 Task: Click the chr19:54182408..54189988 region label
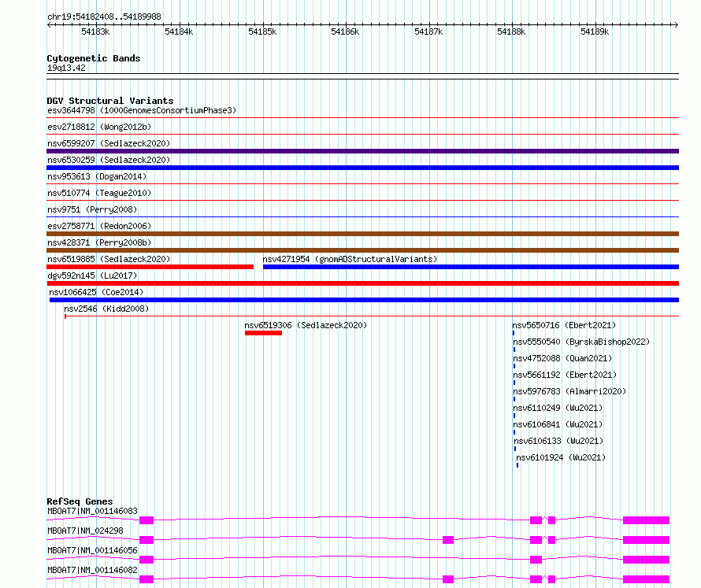(x=104, y=17)
